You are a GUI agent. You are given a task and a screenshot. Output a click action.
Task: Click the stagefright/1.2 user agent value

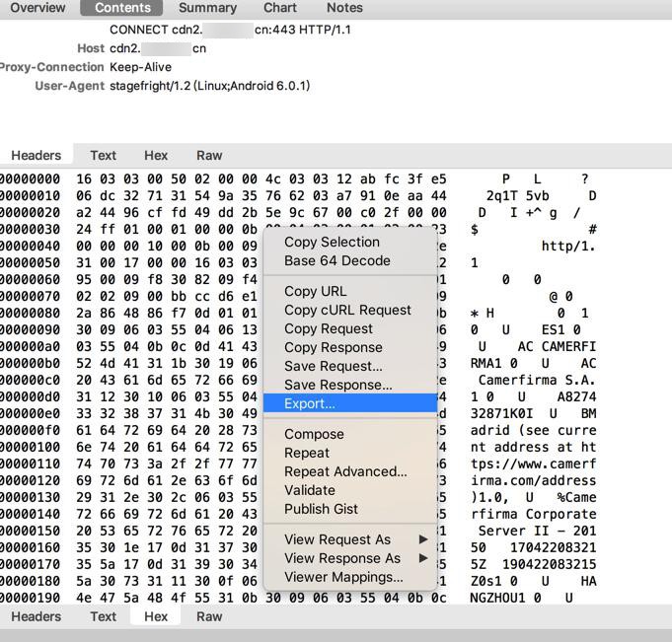point(209,86)
